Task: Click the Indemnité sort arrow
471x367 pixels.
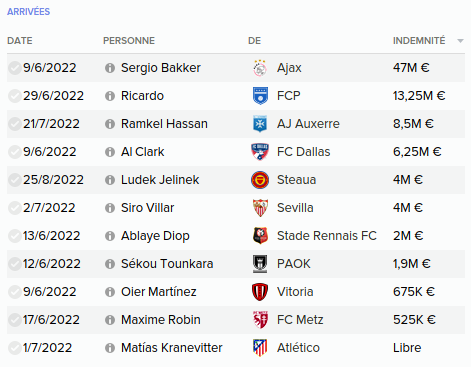Action: coord(460,41)
